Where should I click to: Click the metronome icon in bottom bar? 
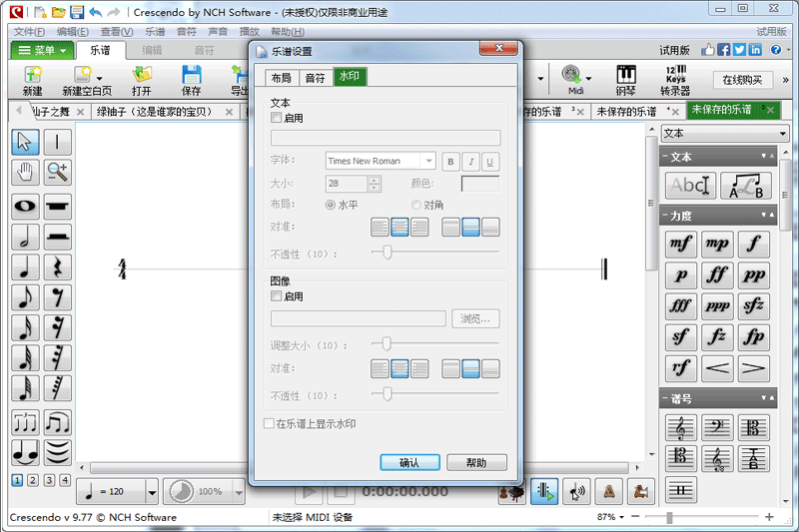pos(608,492)
